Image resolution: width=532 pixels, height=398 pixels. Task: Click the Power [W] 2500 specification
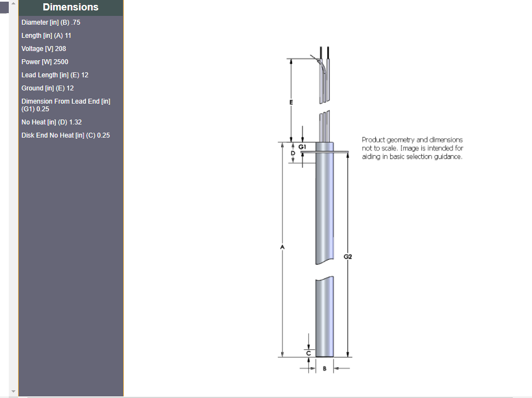(44, 61)
